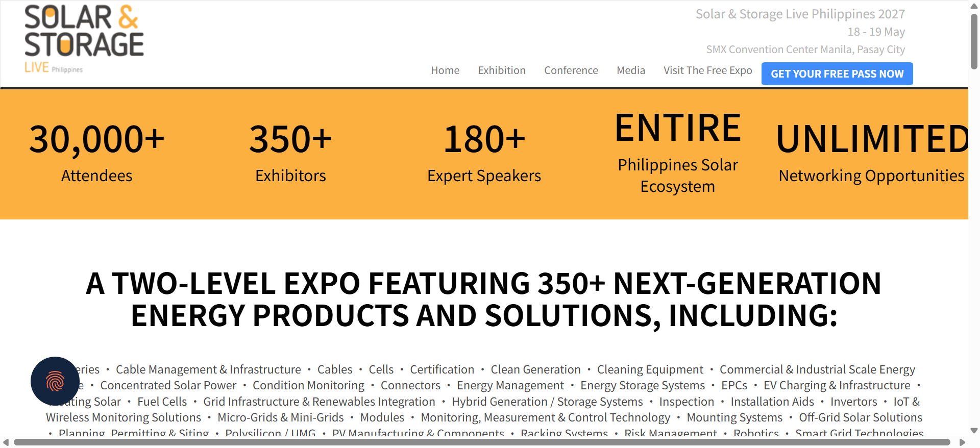Open the Conference menu
Image resolution: width=980 pixels, height=448 pixels.
pos(571,70)
